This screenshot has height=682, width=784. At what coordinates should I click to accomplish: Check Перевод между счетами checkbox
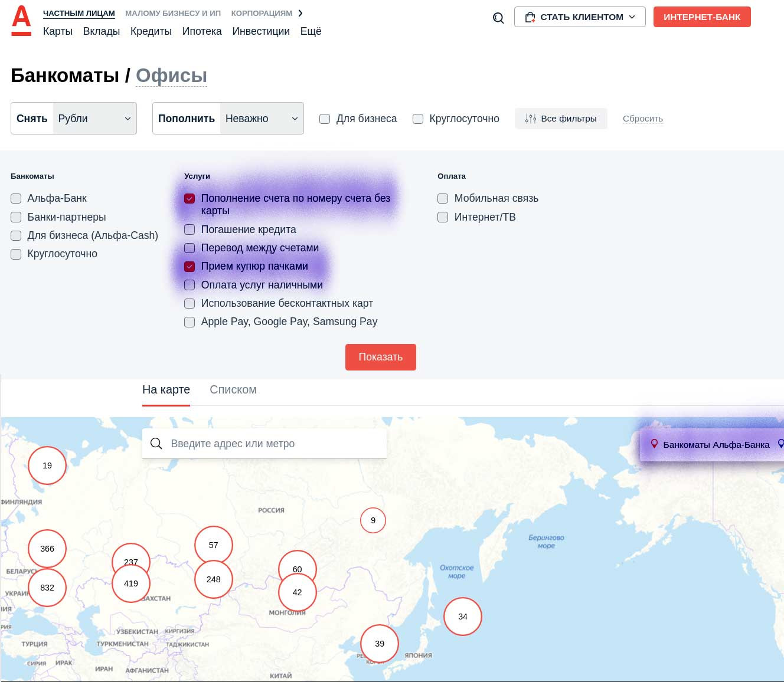point(190,248)
